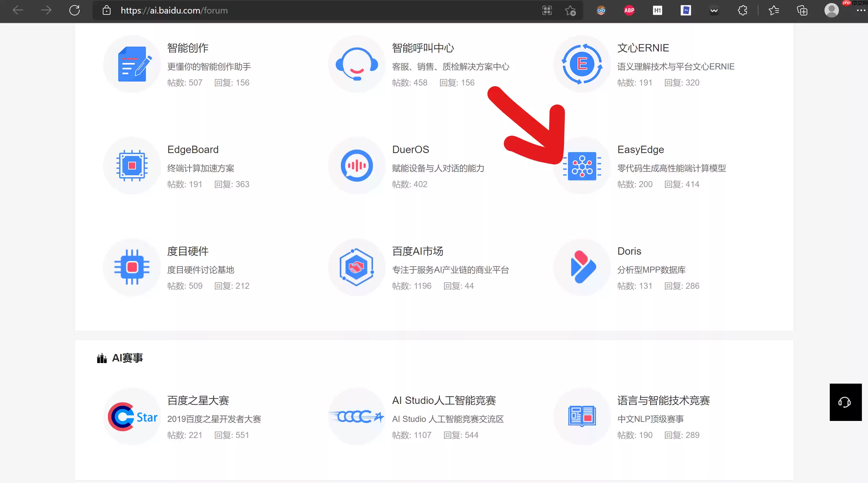Viewport: 868px width, 483px height.
Task: Open the browser favorites list
Action: point(774,11)
